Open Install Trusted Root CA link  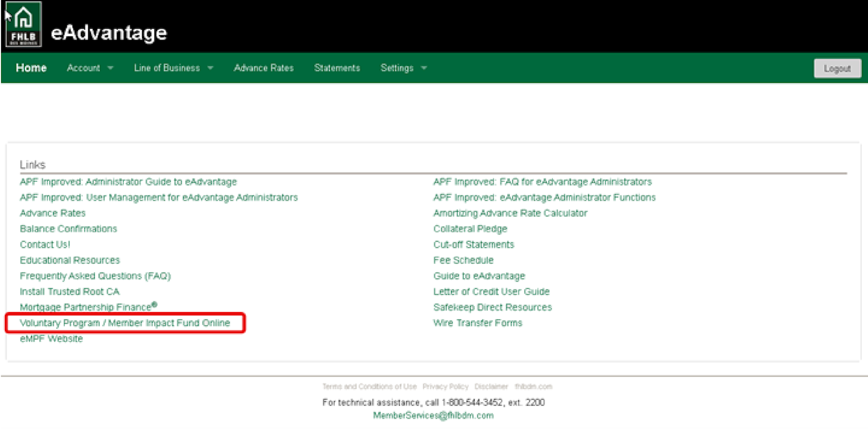click(69, 291)
